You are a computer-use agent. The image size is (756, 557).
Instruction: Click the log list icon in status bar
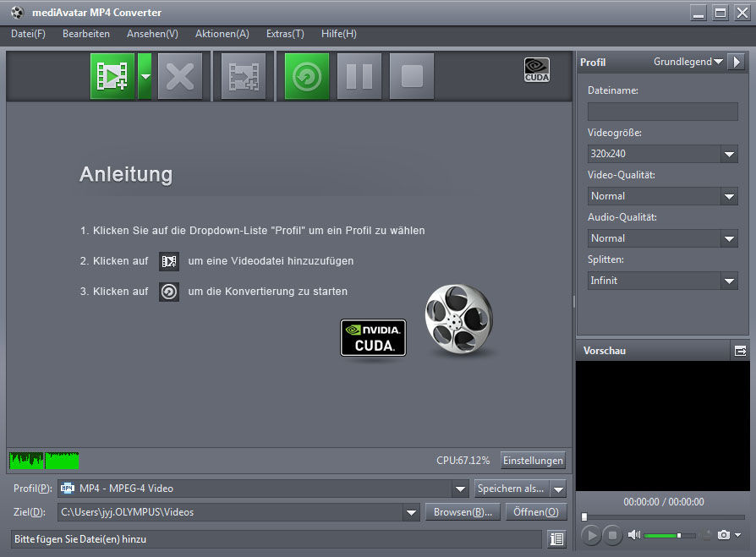point(557,539)
